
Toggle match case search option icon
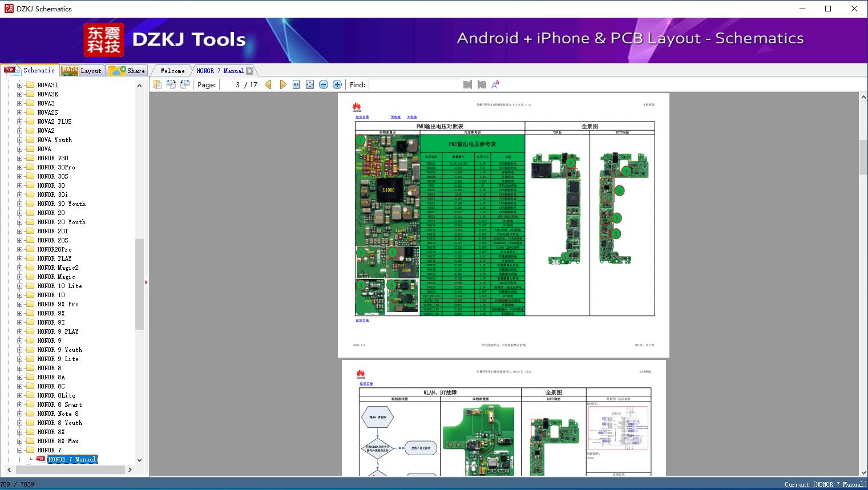[x=495, y=84]
